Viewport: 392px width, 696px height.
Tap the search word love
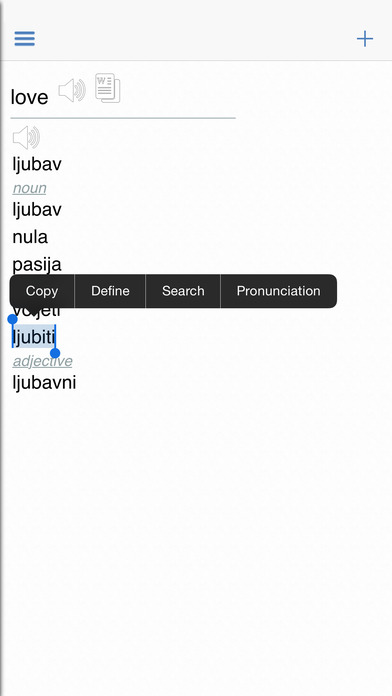pos(29,97)
